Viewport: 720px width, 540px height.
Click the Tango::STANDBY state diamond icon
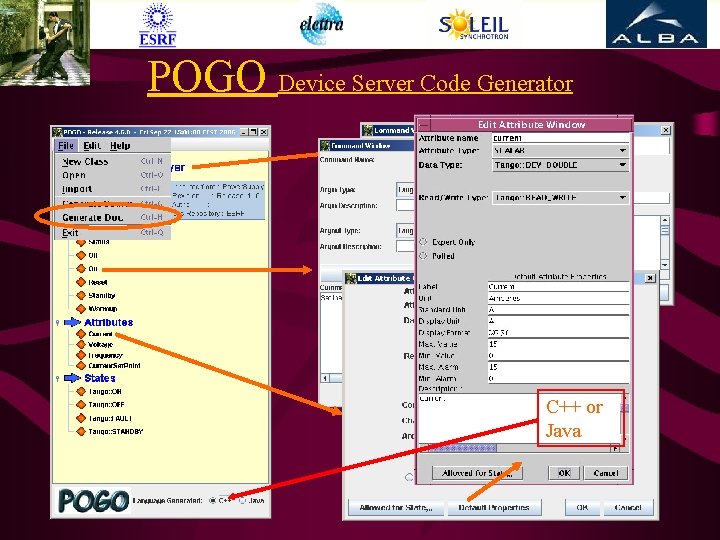[x=81, y=431]
